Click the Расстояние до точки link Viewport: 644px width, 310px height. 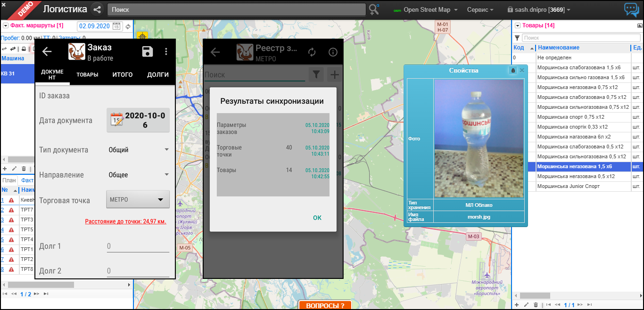coord(125,221)
